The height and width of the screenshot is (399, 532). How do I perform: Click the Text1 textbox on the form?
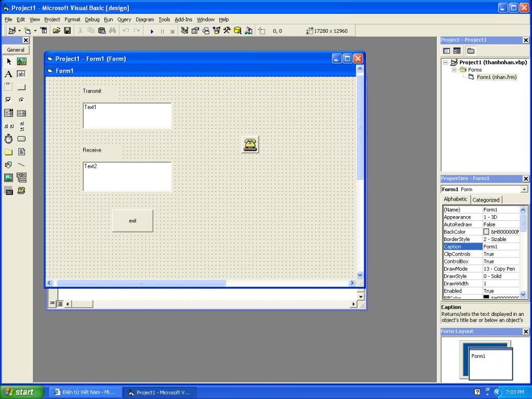pyautogui.click(x=127, y=116)
